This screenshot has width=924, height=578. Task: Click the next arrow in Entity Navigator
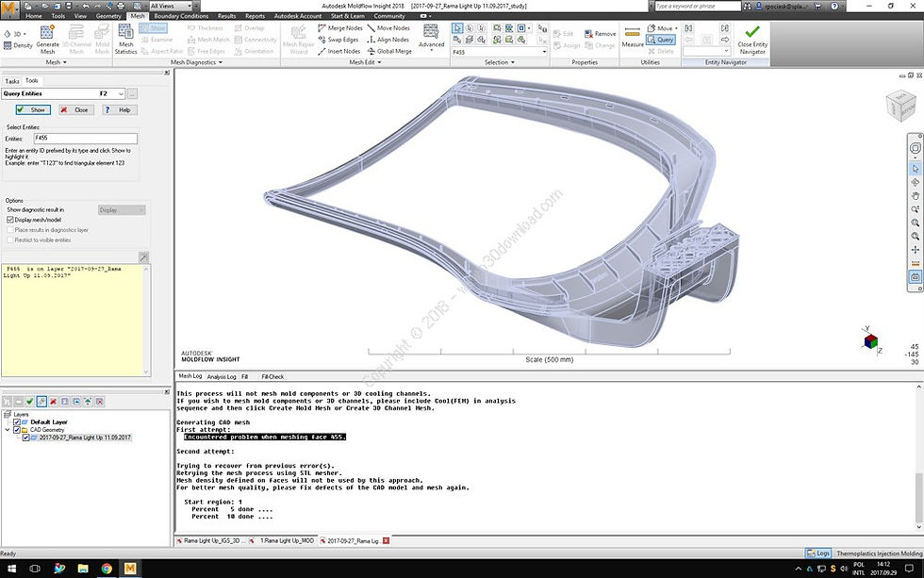pos(725,40)
